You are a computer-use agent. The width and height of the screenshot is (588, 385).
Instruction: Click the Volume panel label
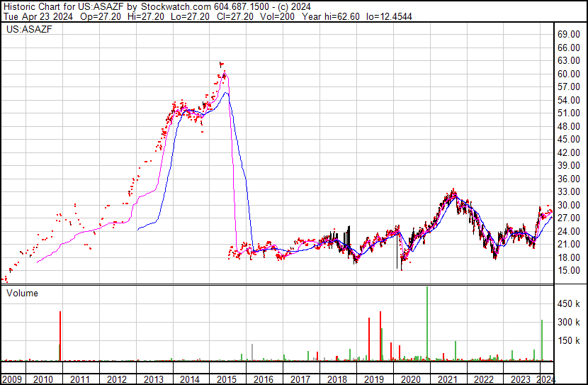[22, 293]
